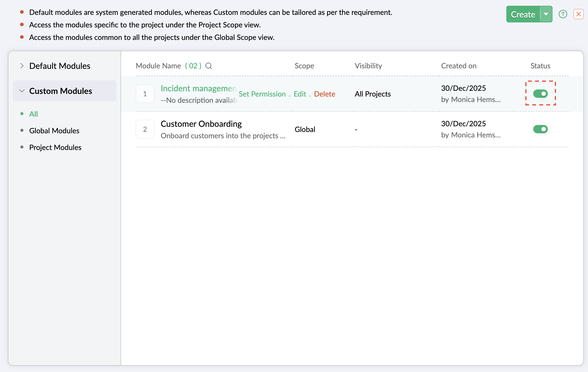Click row number 2 box

pyautogui.click(x=145, y=129)
